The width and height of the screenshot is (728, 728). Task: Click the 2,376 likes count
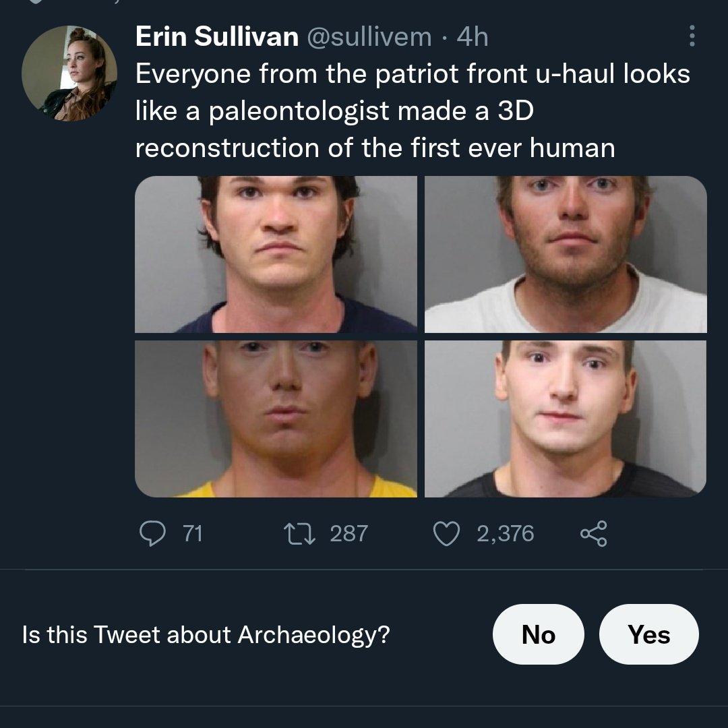click(505, 534)
